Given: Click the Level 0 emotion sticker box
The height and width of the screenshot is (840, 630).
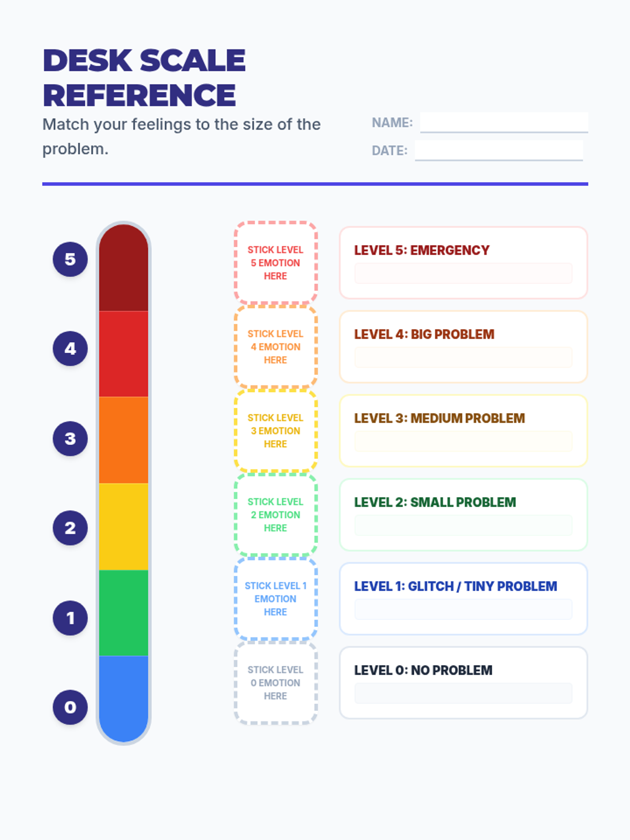Looking at the screenshot, I should point(276,682).
